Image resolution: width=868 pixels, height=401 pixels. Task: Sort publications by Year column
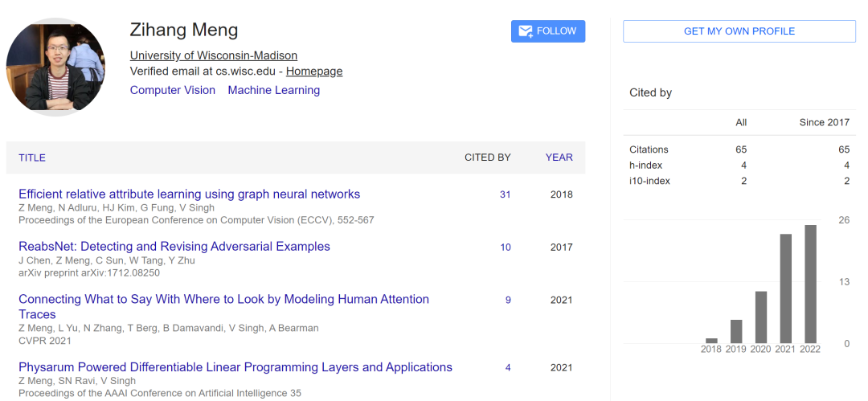[559, 158]
